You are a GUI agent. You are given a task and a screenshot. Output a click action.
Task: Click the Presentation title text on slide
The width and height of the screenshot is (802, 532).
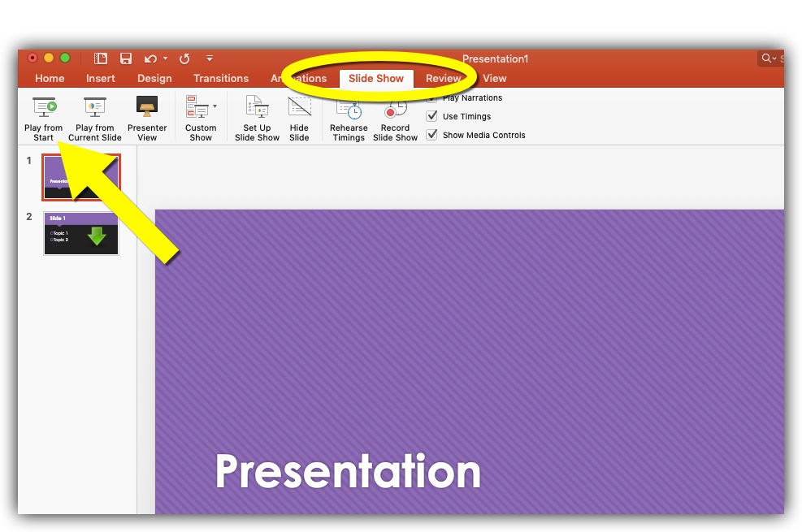tap(348, 471)
